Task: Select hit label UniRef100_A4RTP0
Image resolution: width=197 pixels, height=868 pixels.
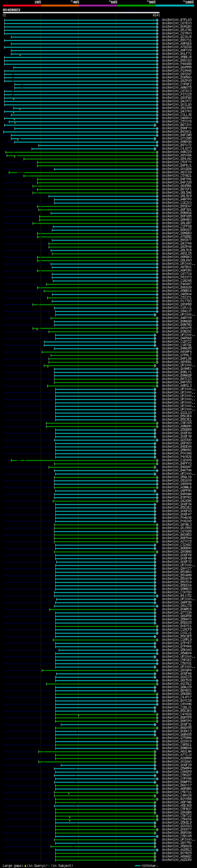Action: tap(177, 199)
